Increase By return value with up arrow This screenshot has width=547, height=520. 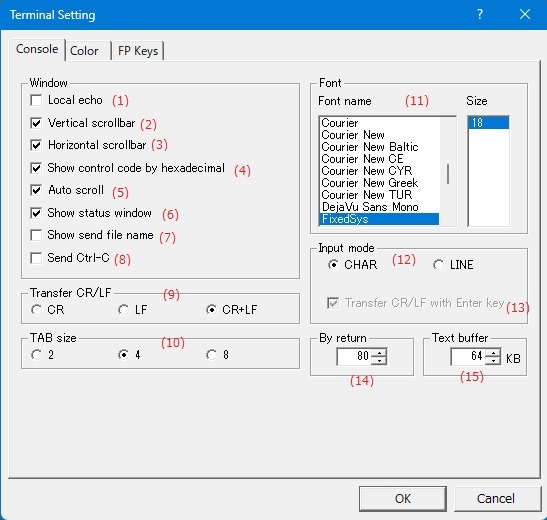tap(379, 352)
